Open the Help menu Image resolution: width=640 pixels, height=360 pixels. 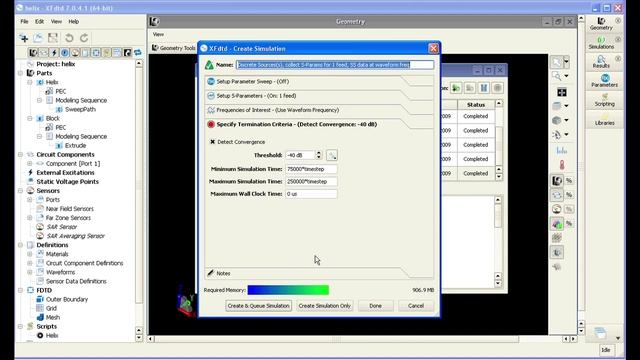73,22
